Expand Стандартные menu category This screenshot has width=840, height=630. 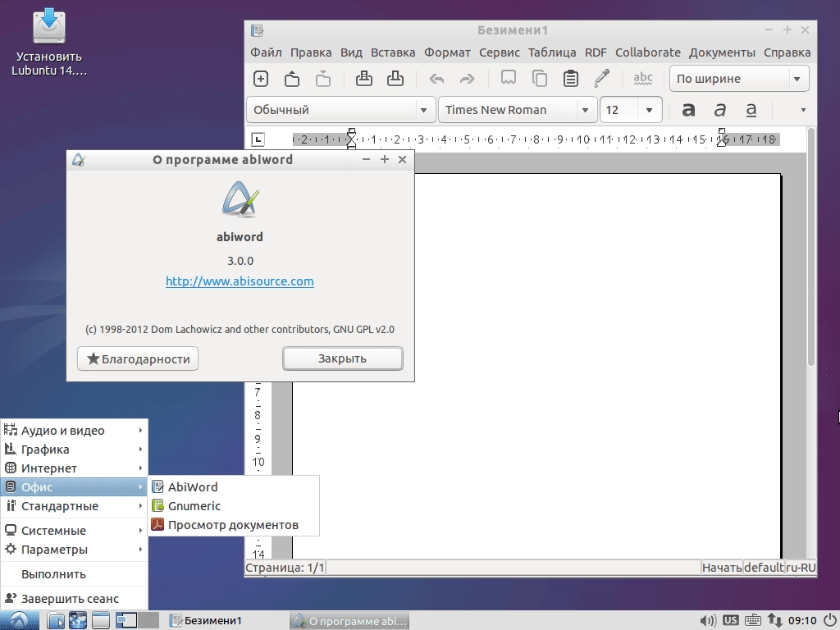click(74, 505)
